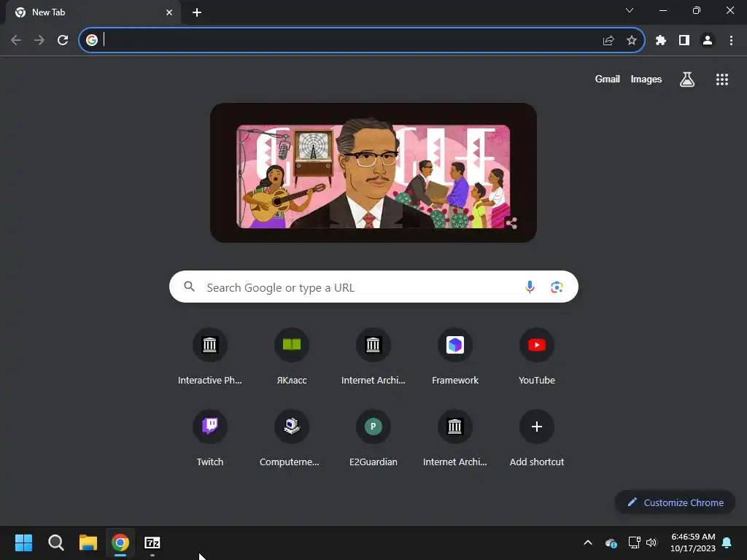This screenshot has width=747, height=560.
Task: Click Add shortcut
Action: tap(536, 437)
